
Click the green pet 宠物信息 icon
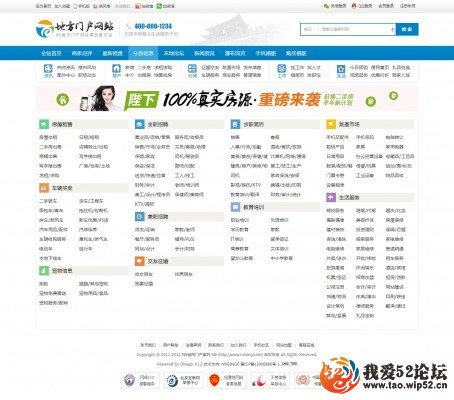coord(44,271)
